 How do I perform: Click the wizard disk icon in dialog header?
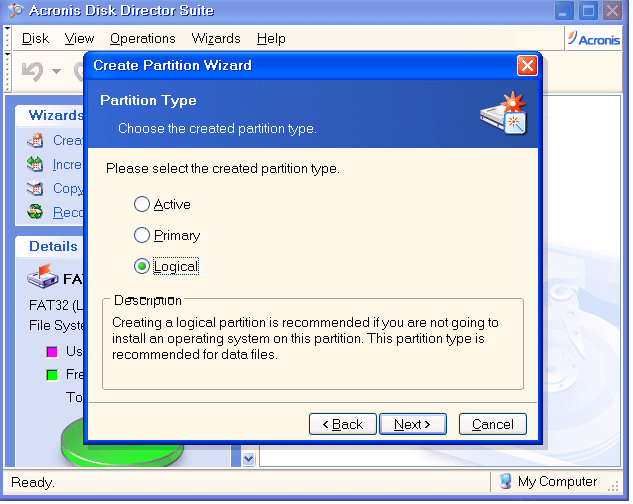point(503,113)
